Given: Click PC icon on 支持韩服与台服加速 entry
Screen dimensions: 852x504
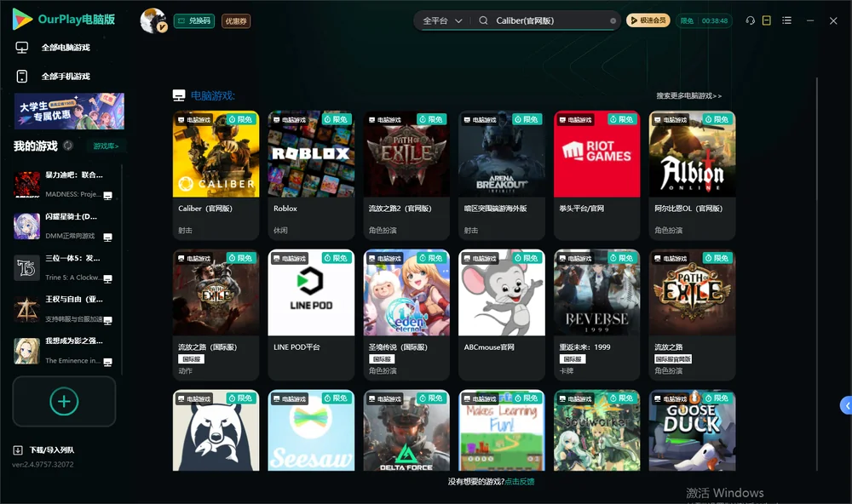Looking at the screenshot, I should (x=107, y=320).
